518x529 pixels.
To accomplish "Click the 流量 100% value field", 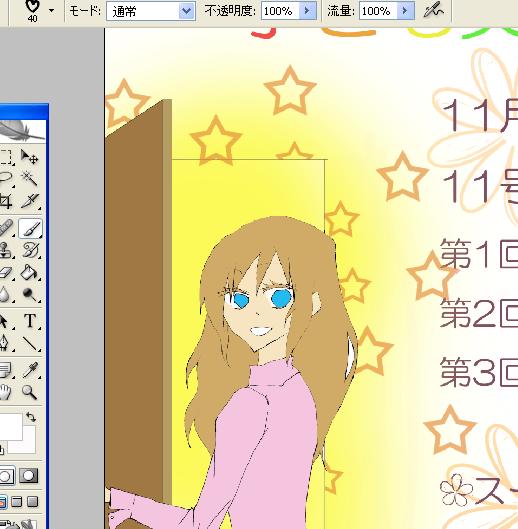I will click(379, 11).
